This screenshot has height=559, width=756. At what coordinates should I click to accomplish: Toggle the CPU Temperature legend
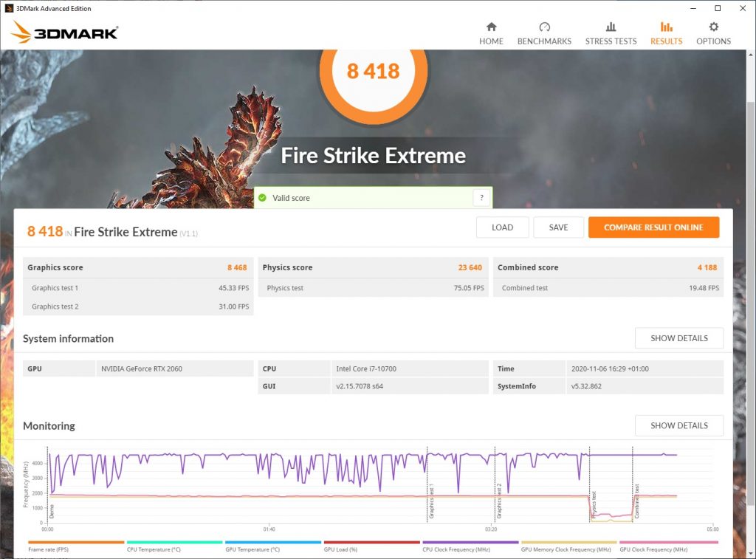174,546
